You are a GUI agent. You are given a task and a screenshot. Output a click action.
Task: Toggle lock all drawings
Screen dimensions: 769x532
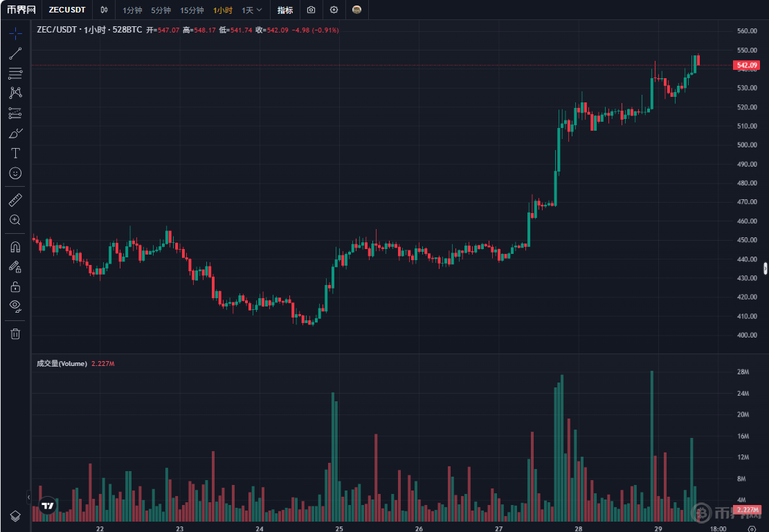pyautogui.click(x=15, y=286)
